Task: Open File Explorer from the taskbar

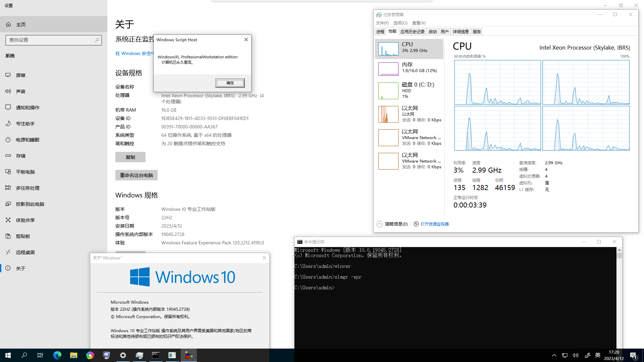Action: point(73,355)
